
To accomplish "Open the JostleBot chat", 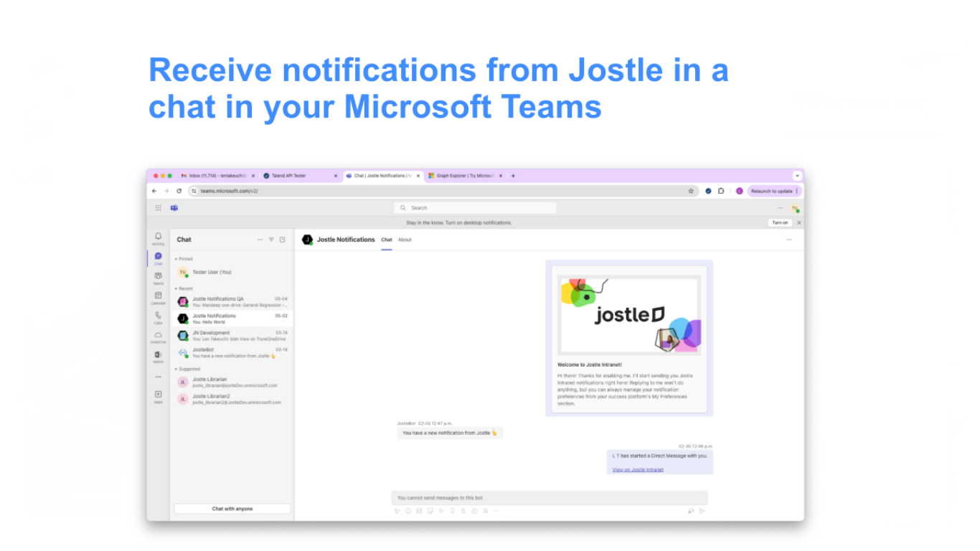I will pos(232,352).
